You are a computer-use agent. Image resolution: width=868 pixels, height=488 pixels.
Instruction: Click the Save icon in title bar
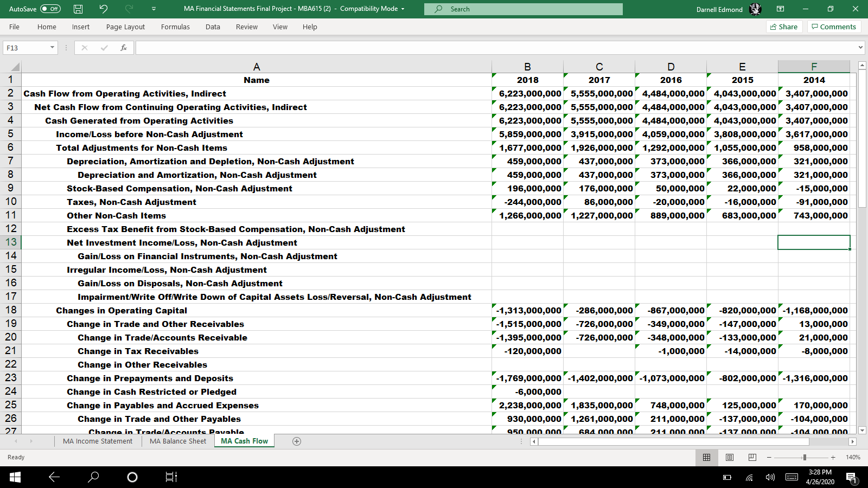coord(78,9)
